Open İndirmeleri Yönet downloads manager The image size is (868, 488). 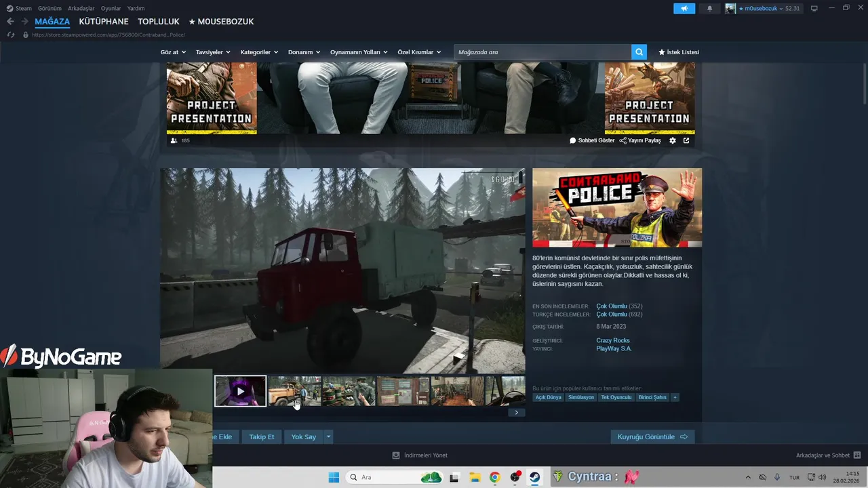point(420,455)
